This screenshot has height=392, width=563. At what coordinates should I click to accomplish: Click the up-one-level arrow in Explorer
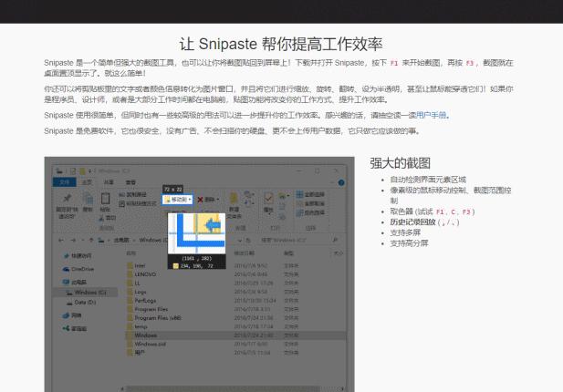pyautogui.click(x=91, y=240)
